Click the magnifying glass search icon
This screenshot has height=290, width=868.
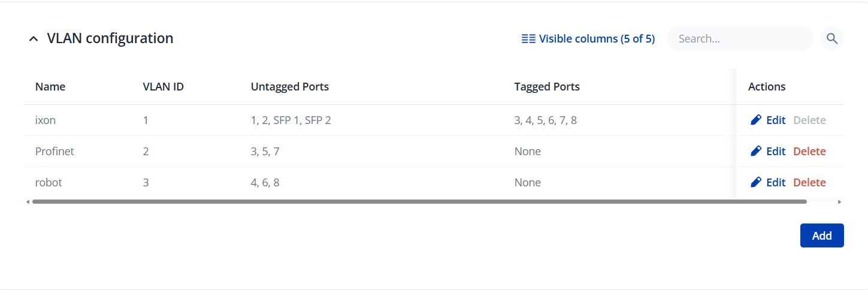(x=831, y=39)
